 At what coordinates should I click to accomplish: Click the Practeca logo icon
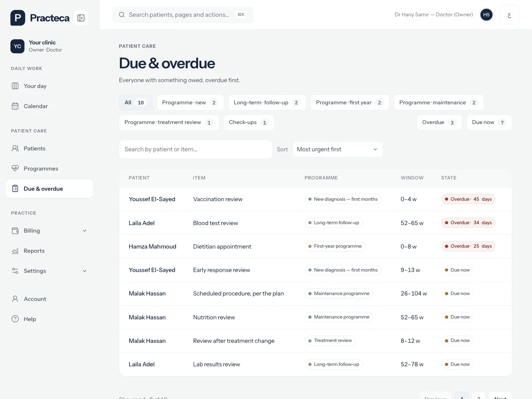coord(18,18)
